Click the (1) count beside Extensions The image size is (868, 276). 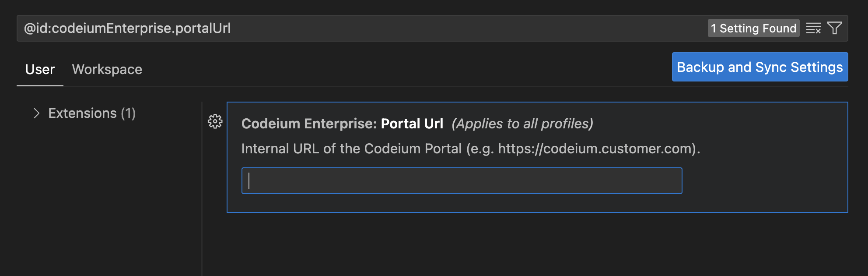(x=128, y=113)
